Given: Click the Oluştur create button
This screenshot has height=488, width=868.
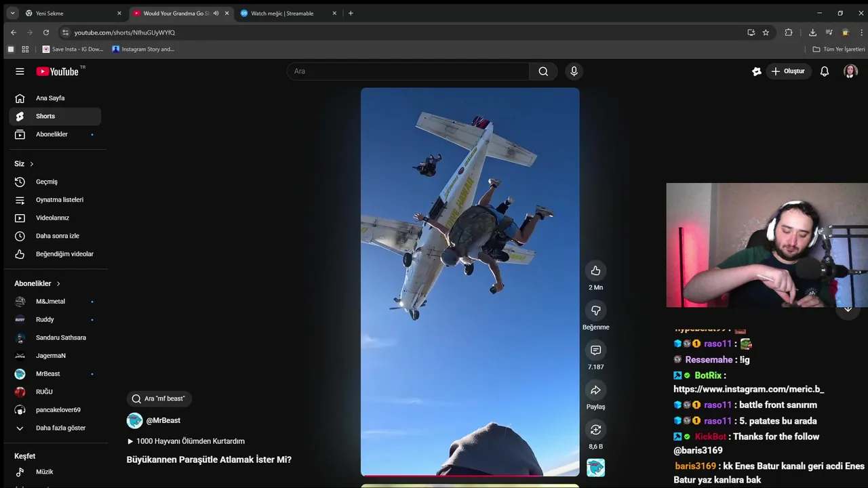Looking at the screenshot, I should click(x=789, y=71).
